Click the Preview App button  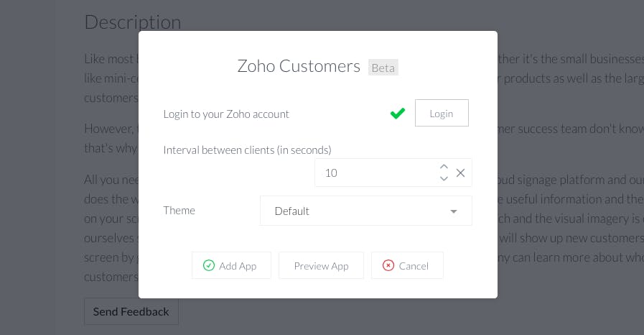(x=321, y=265)
